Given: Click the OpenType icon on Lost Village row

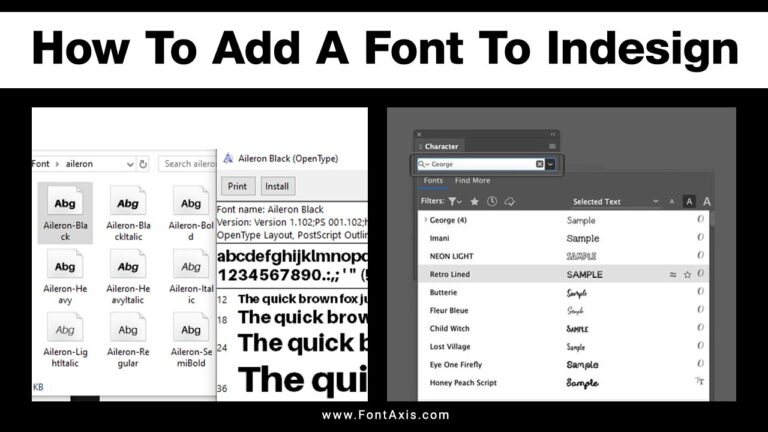Looking at the screenshot, I should (700, 345).
